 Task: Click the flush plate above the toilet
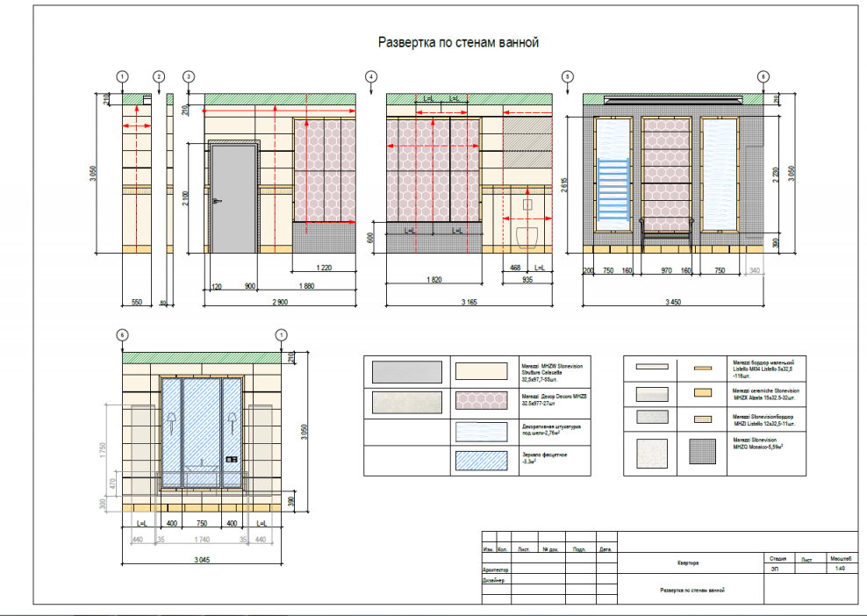[x=528, y=204]
